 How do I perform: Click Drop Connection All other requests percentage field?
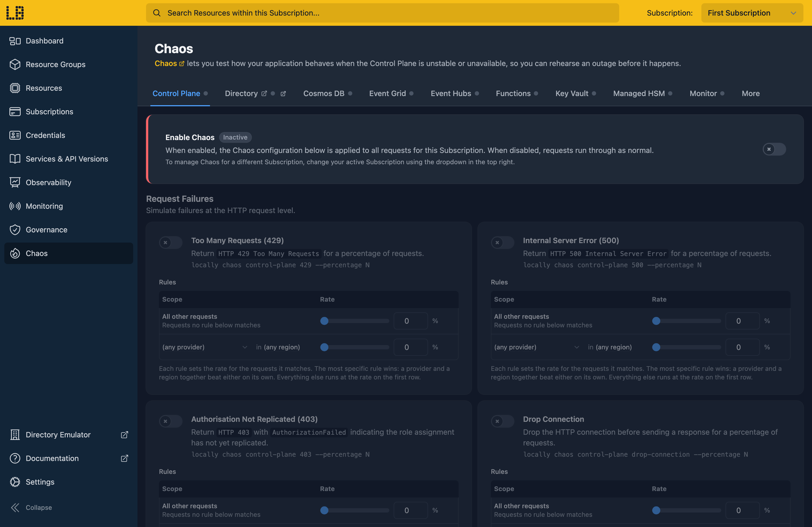click(742, 510)
